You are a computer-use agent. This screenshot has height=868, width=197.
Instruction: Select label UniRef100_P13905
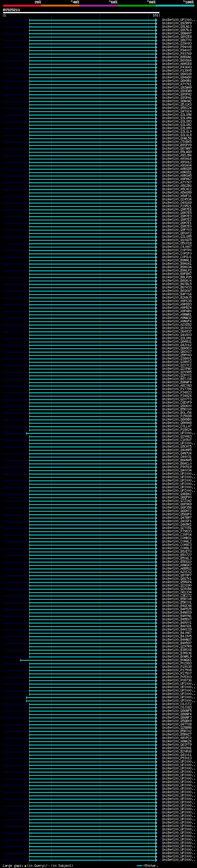pyautogui.click(x=177, y=71)
